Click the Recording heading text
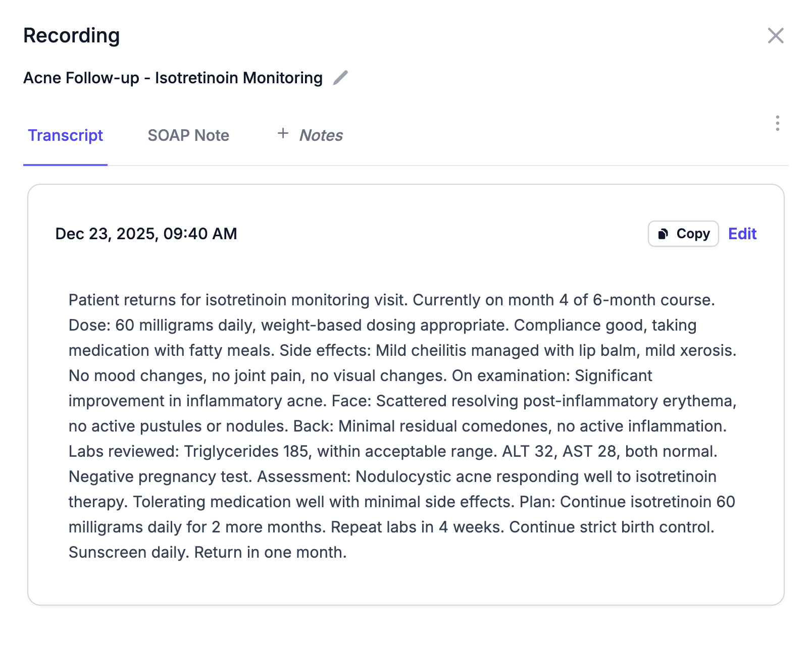Image resolution: width=812 pixels, height=646 pixels. [72, 36]
